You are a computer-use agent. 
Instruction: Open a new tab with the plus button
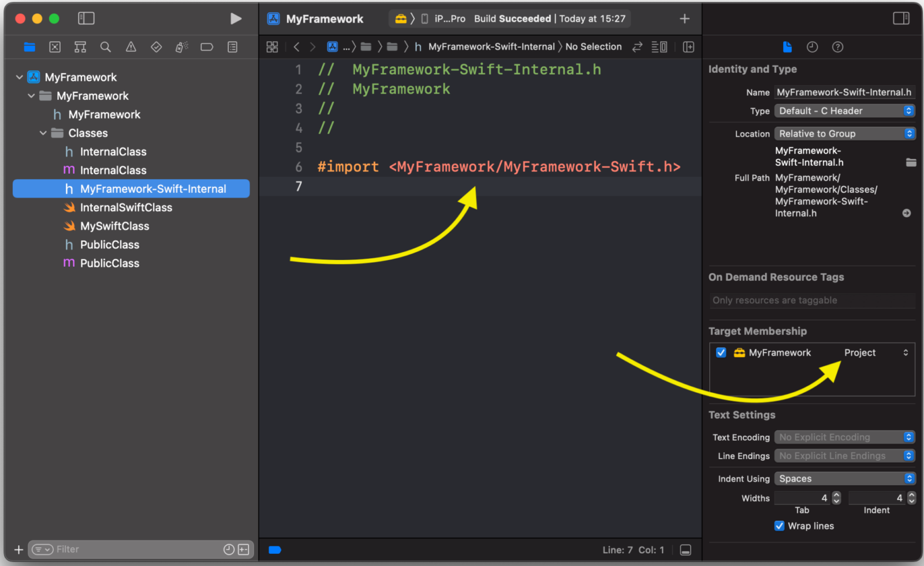point(684,18)
